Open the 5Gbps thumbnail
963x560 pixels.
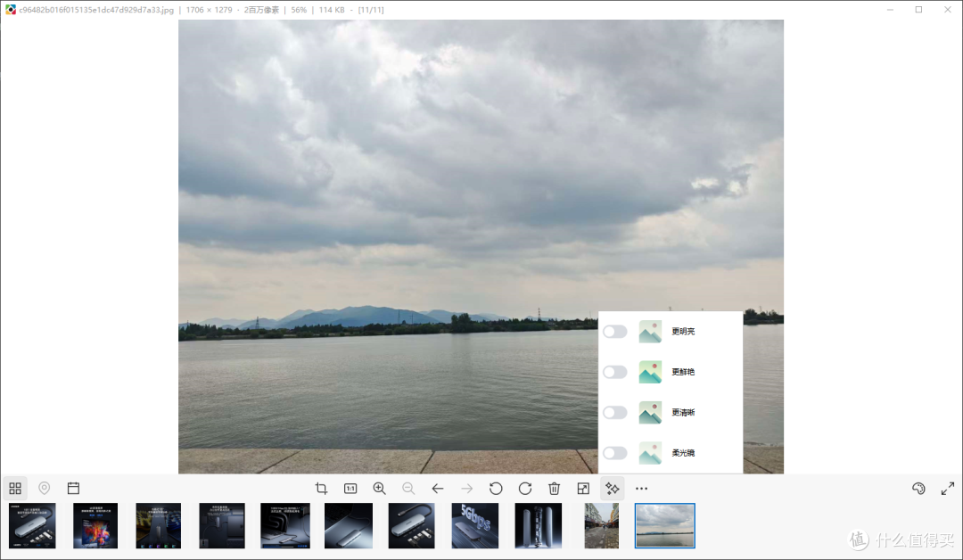[474, 525]
